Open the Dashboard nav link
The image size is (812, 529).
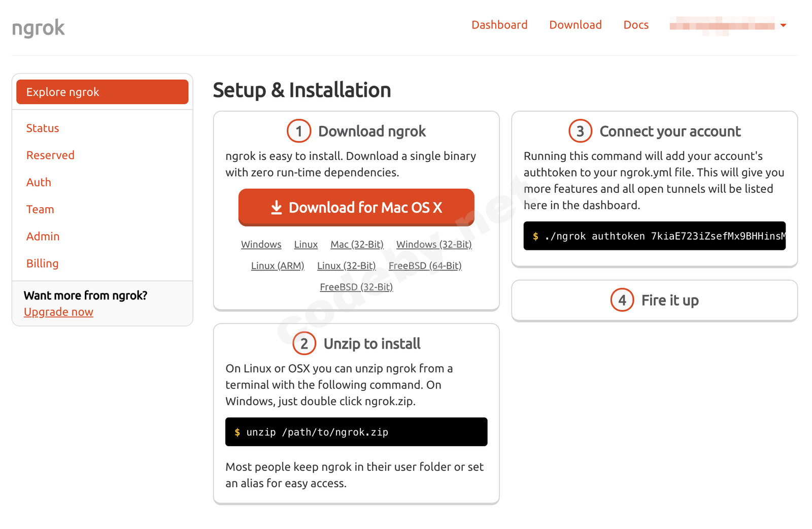(x=499, y=25)
